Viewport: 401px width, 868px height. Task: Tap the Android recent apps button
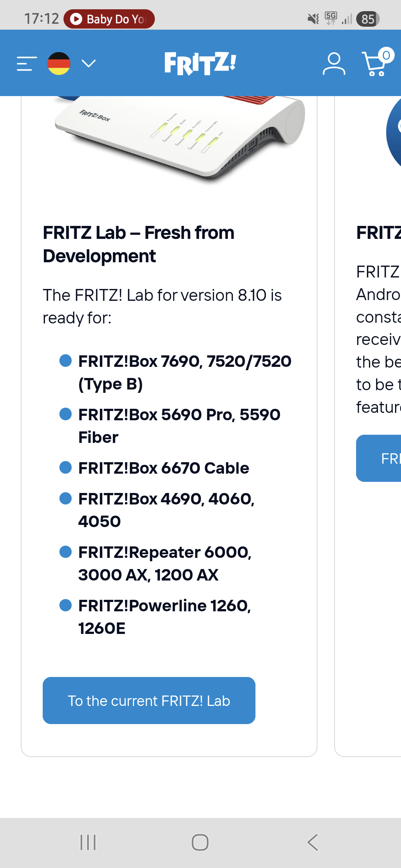tap(88, 842)
